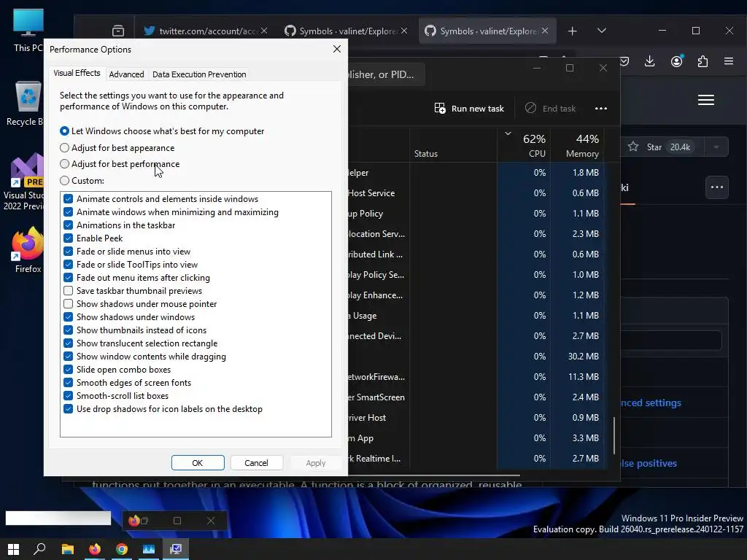747x560 pixels.
Task: Select the 30.2 MB memory row
Action: coord(476,356)
